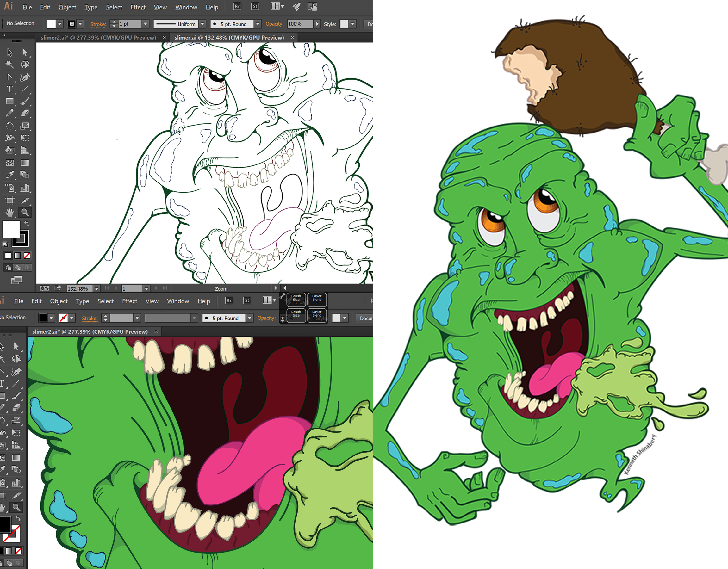Expand Style dropdown in top control bar
Image resolution: width=728 pixels, height=569 pixels.
353,24
